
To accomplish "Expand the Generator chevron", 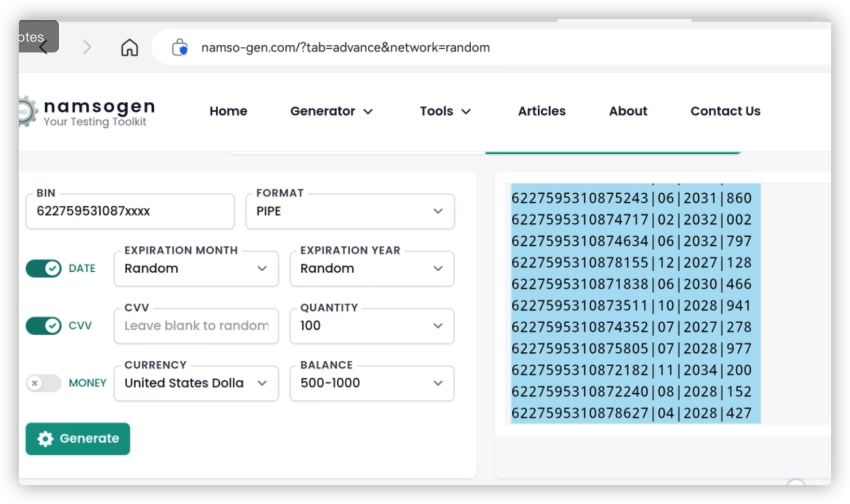I will [x=368, y=112].
